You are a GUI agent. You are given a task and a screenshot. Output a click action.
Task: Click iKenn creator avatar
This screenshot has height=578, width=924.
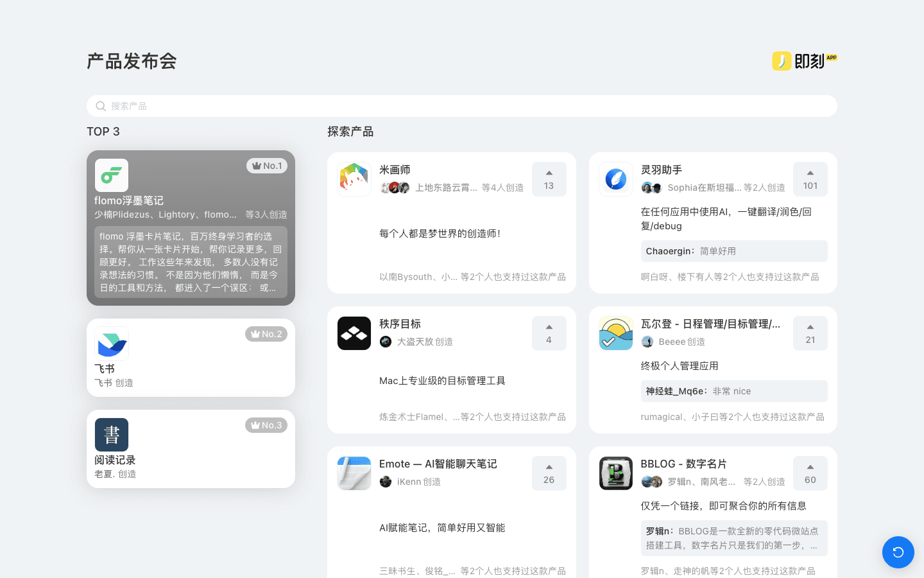coord(386,482)
